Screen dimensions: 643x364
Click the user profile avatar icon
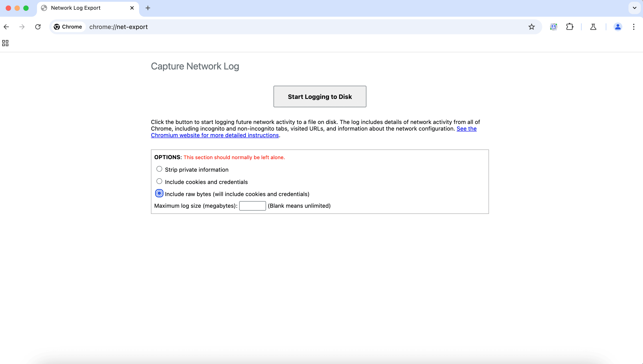coord(618,27)
